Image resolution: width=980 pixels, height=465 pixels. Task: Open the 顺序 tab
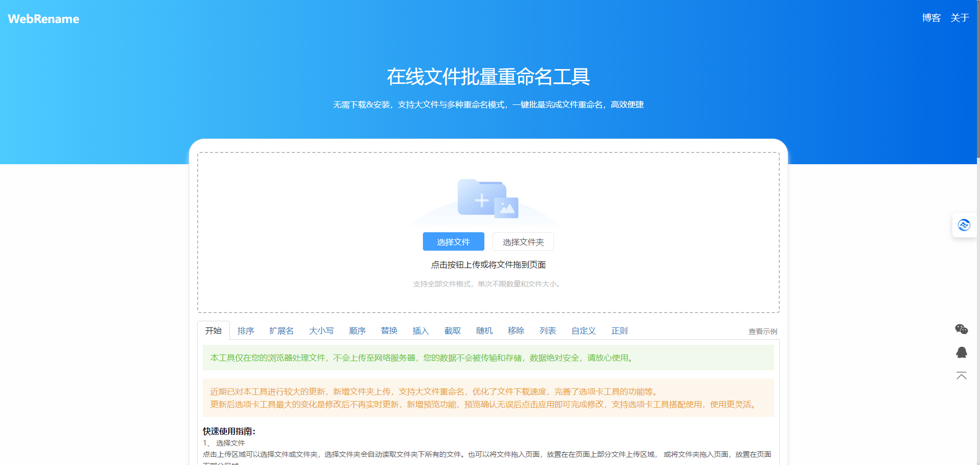(357, 330)
